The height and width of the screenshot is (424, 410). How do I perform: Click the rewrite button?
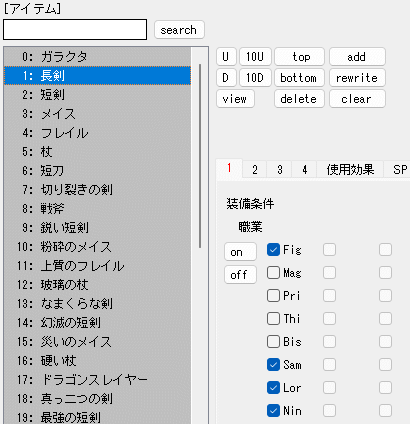[357, 78]
